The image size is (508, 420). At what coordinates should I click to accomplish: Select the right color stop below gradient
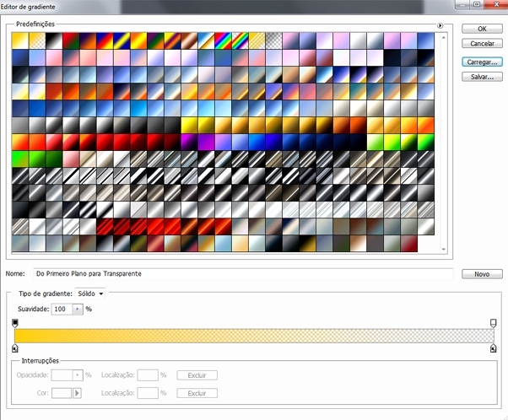point(493,348)
